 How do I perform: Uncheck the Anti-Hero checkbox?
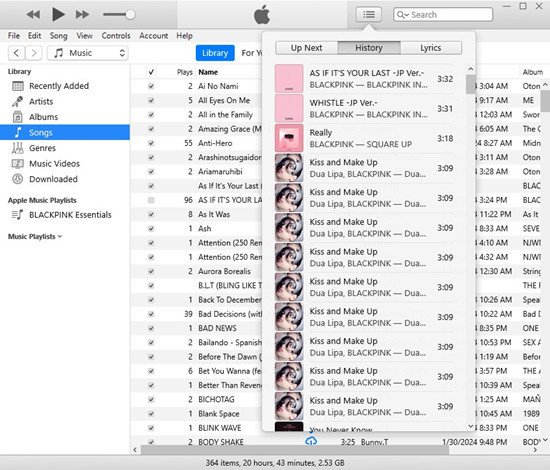(x=151, y=143)
